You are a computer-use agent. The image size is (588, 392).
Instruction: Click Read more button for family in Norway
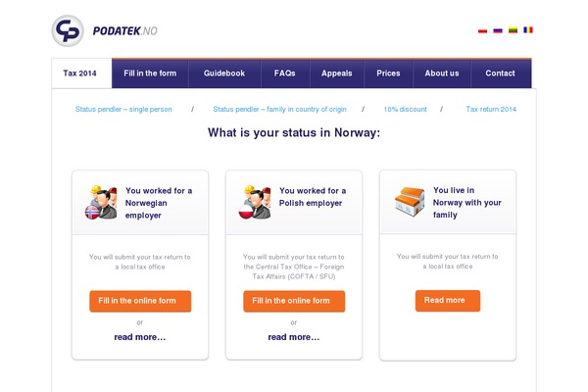[448, 301]
